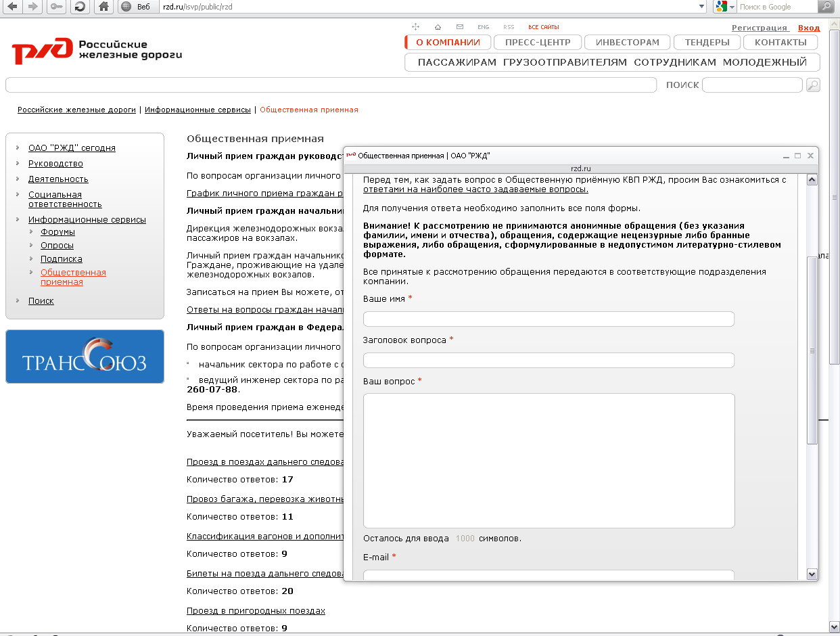Viewport: 840px width, 636px height.
Task: Maximize the 'Общественная приемная' popup window
Action: [798, 156]
